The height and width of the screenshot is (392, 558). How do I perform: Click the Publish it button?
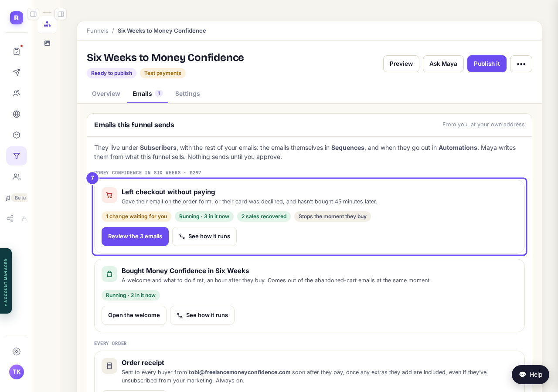pos(487,64)
